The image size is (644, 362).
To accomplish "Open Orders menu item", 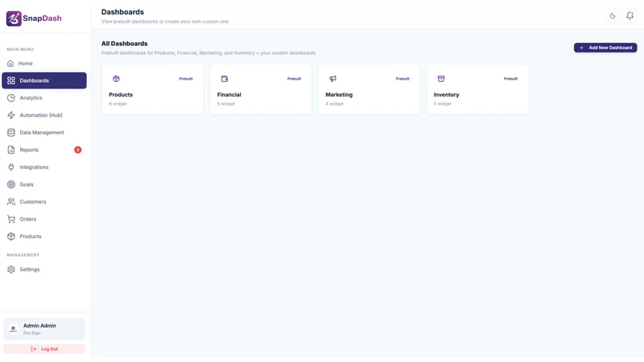I will point(44,219).
